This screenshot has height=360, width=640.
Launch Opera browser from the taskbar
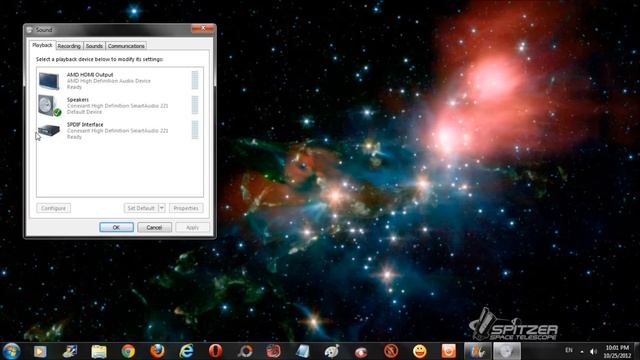pyautogui.click(x=216, y=351)
